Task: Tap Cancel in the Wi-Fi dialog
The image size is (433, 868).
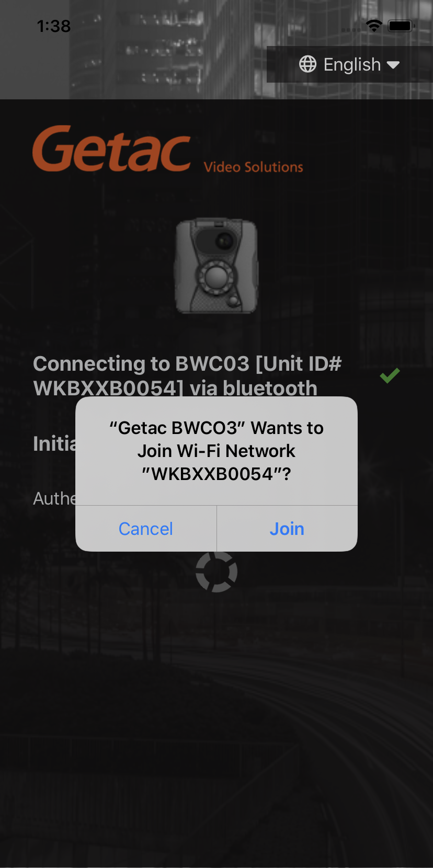Action: click(146, 529)
